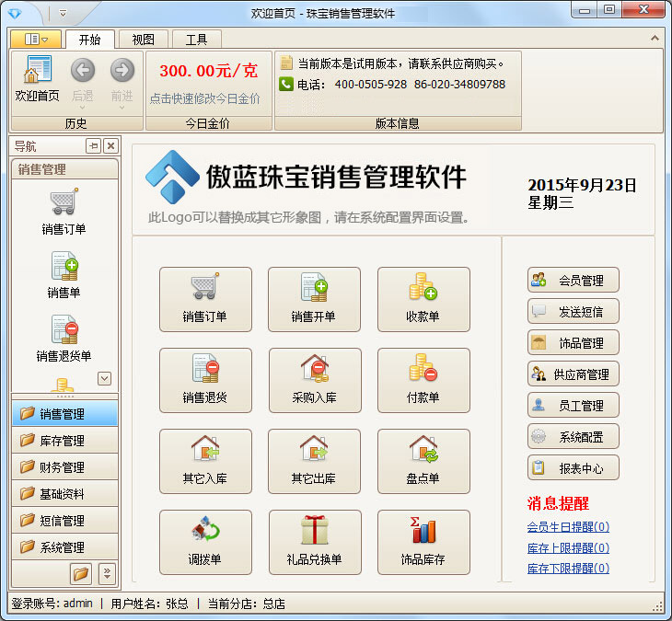Open the 饰品库存 tile
The image size is (672, 621).
423,542
